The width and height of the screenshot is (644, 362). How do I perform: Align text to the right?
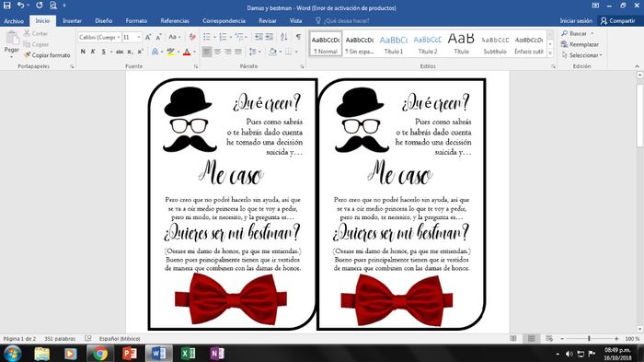coord(227,52)
